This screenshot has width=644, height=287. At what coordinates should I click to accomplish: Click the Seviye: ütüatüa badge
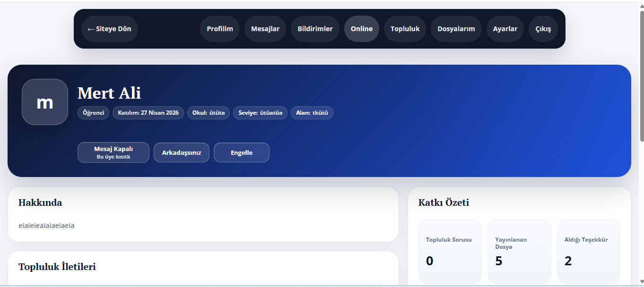[260, 113]
